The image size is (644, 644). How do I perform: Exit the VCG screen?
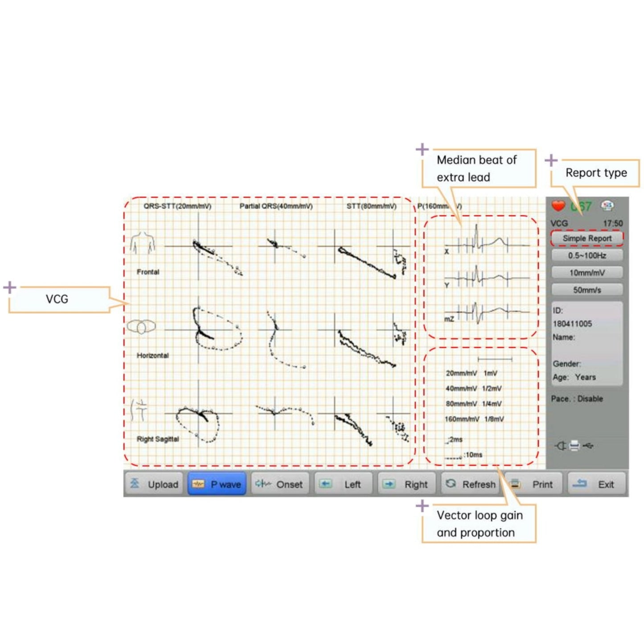(x=597, y=484)
